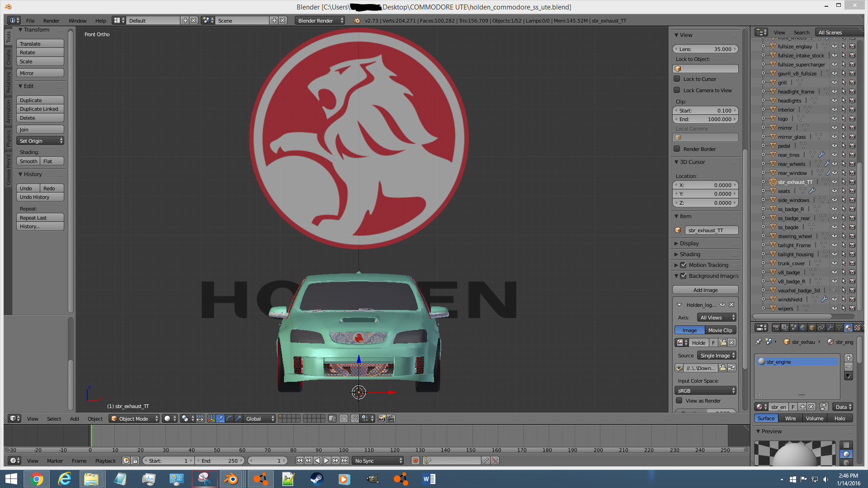Expand the Display panel

point(689,244)
